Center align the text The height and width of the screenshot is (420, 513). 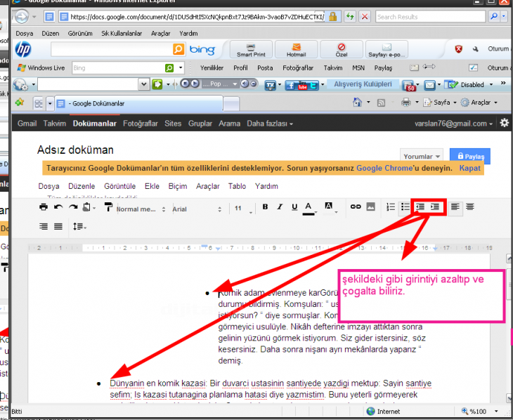coord(470,207)
